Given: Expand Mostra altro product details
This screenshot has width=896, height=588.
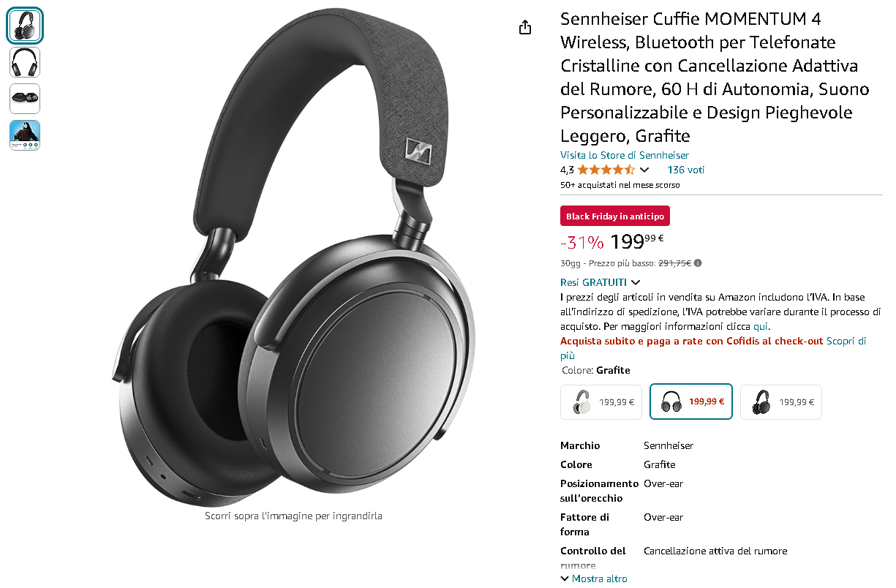Looking at the screenshot, I should click(594, 578).
